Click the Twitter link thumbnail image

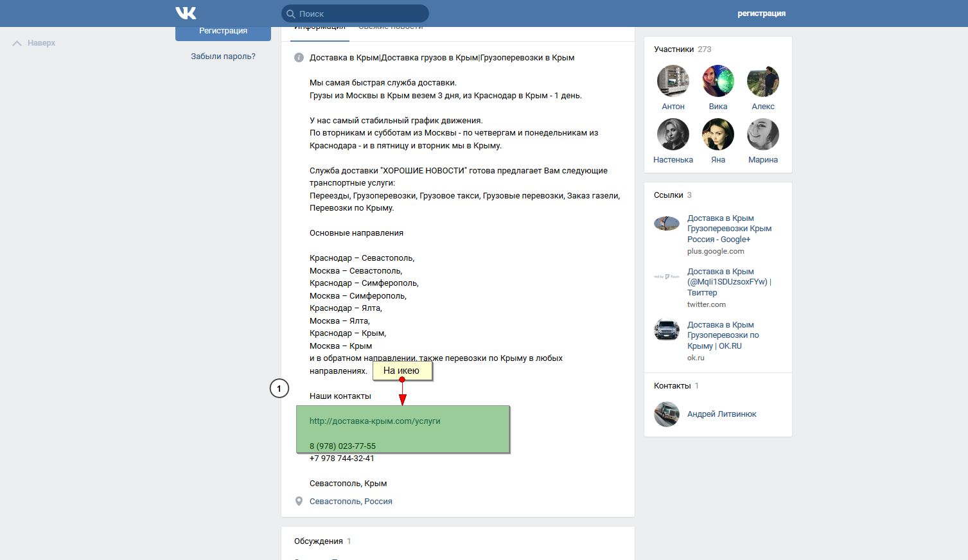667,277
